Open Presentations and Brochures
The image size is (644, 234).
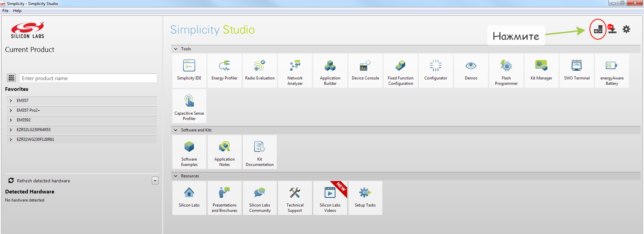tap(224, 198)
